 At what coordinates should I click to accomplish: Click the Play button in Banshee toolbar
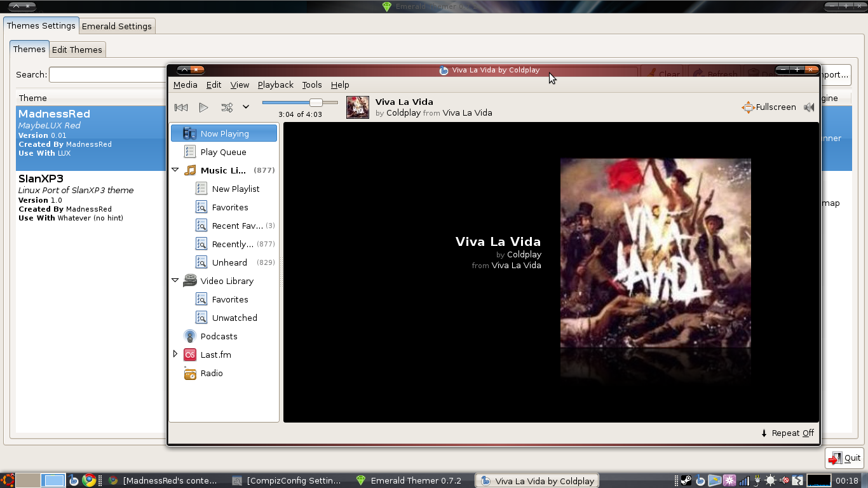click(x=203, y=107)
